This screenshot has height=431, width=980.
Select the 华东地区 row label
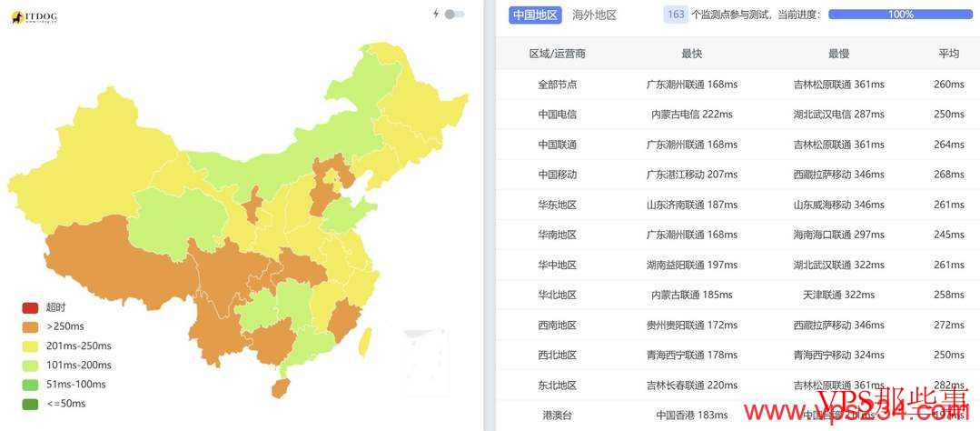pos(557,205)
